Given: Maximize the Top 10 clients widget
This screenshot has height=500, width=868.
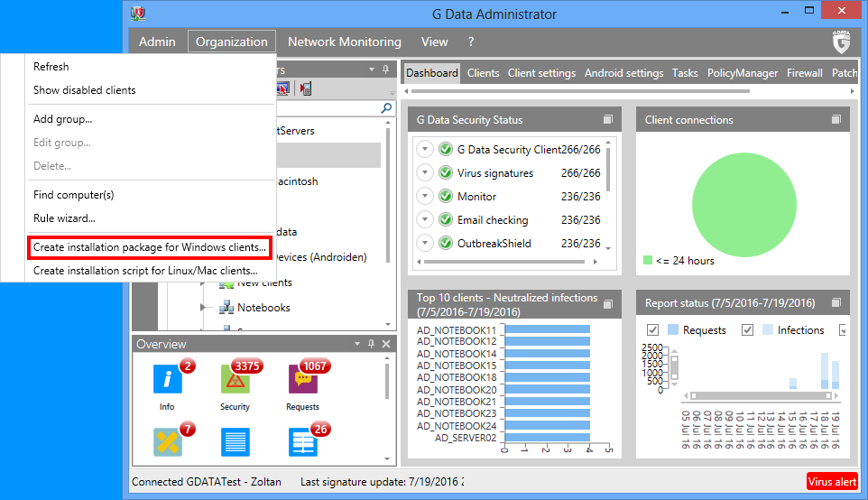Looking at the screenshot, I should click(x=608, y=304).
